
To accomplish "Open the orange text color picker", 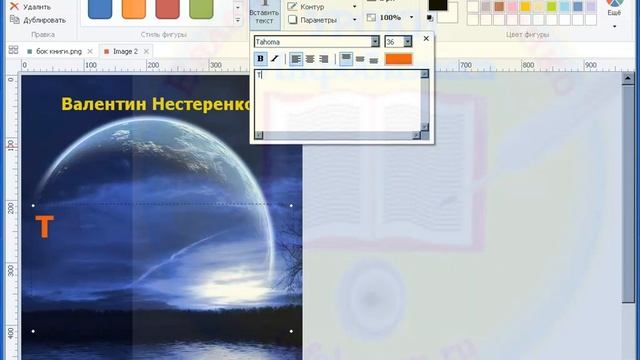I will point(398,59).
